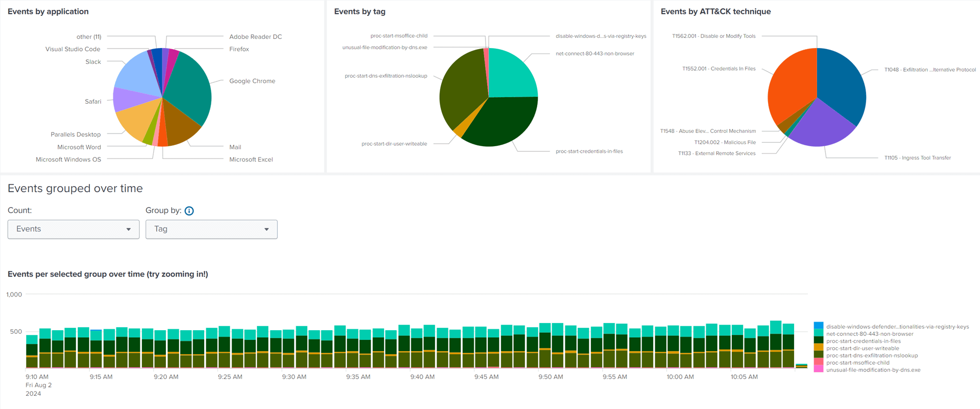Click the net-connect-80-443-non-browser pie slice

point(511,74)
